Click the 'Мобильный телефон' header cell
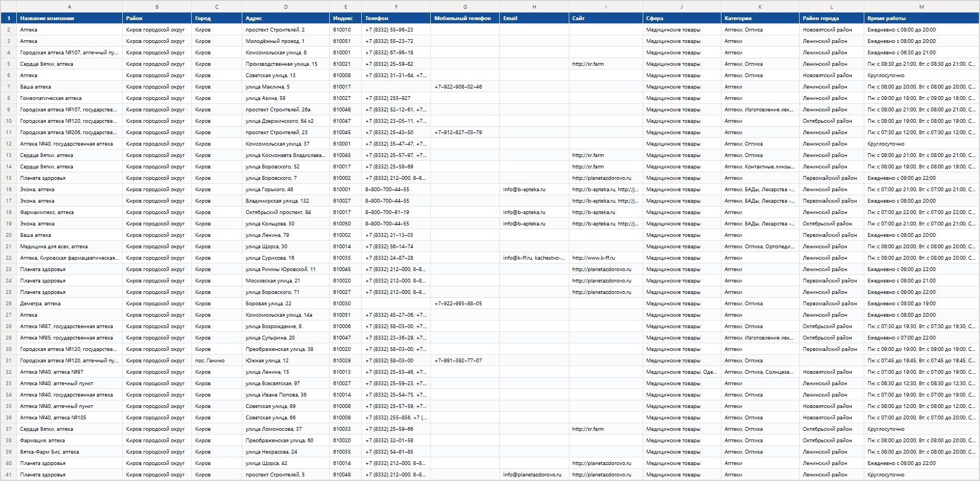 [465, 18]
